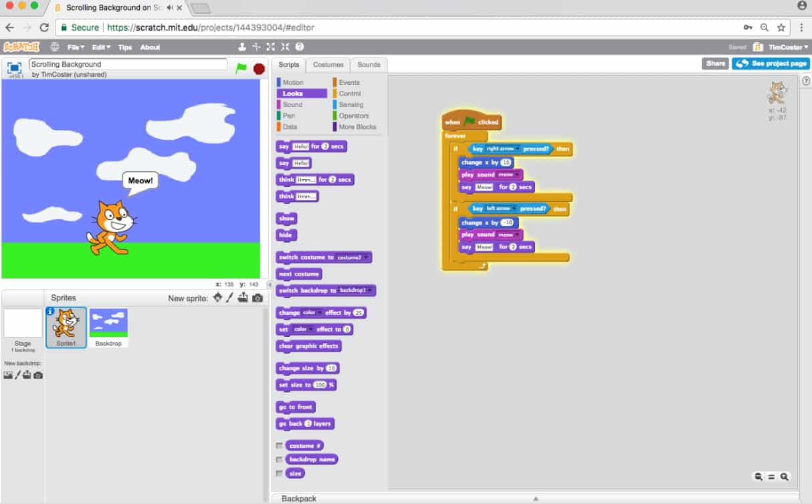
Task: Open the Tips menu item
Action: point(125,47)
